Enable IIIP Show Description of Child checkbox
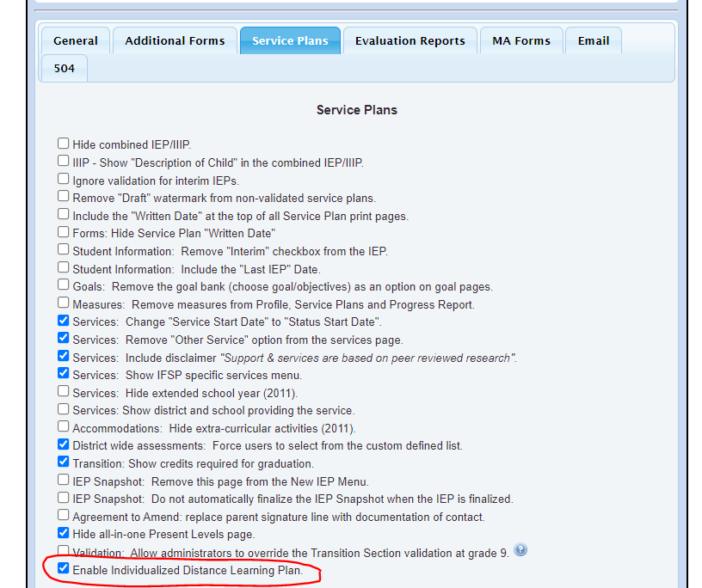 point(63,161)
